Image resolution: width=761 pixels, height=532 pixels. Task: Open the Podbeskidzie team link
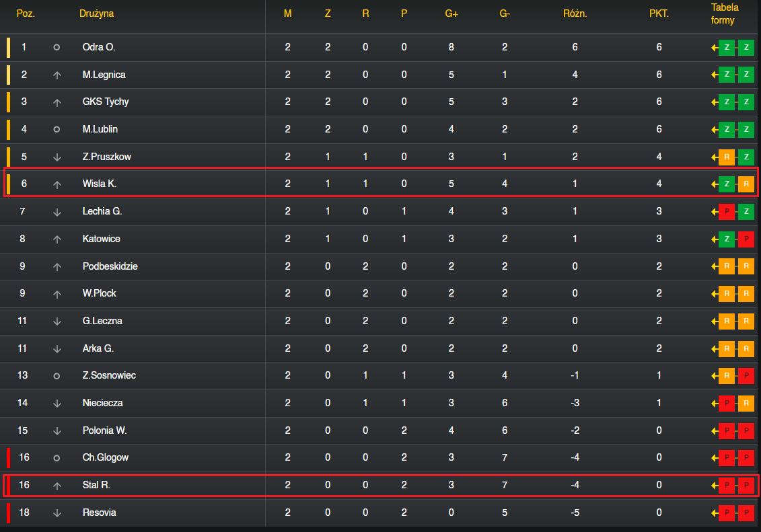point(110,266)
